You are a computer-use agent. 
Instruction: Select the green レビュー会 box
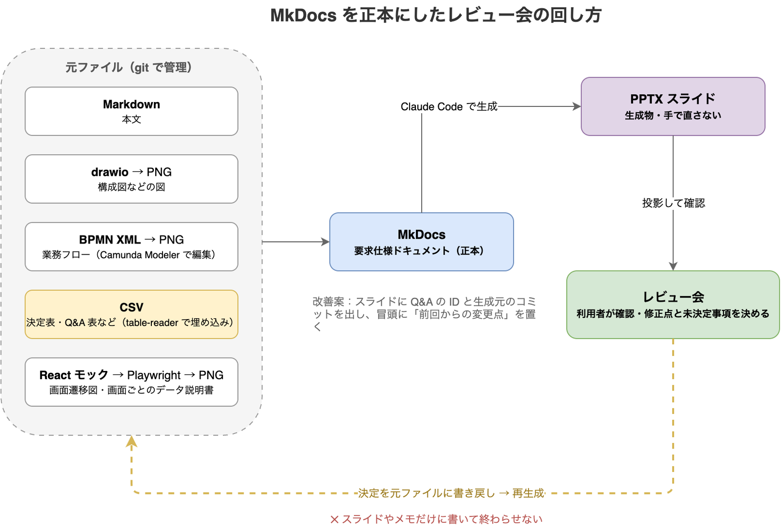pyautogui.click(x=673, y=305)
